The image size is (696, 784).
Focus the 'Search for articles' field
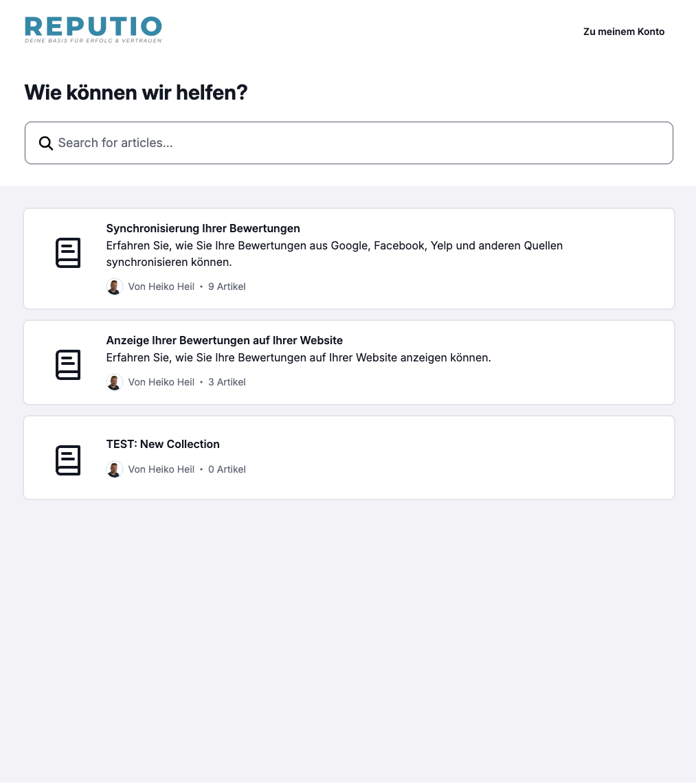click(357, 143)
